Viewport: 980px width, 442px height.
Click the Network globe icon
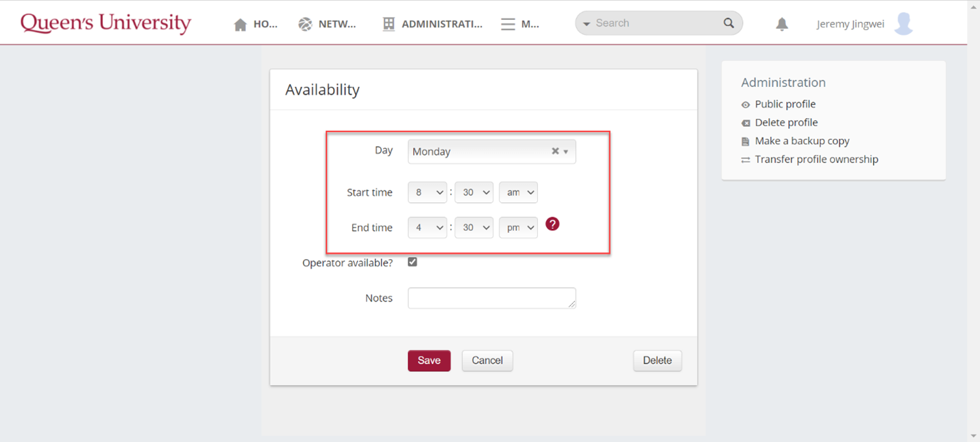(x=305, y=25)
